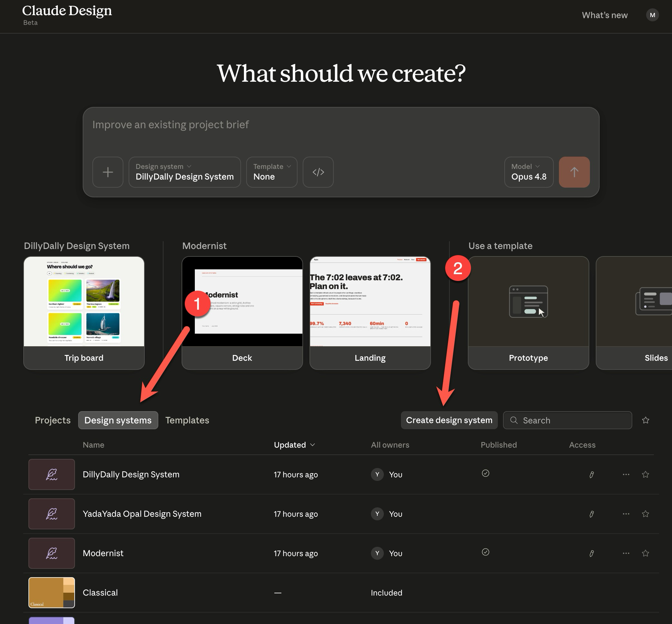Open the Templates tab
The width and height of the screenshot is (672, 624).
click(187, 421)
